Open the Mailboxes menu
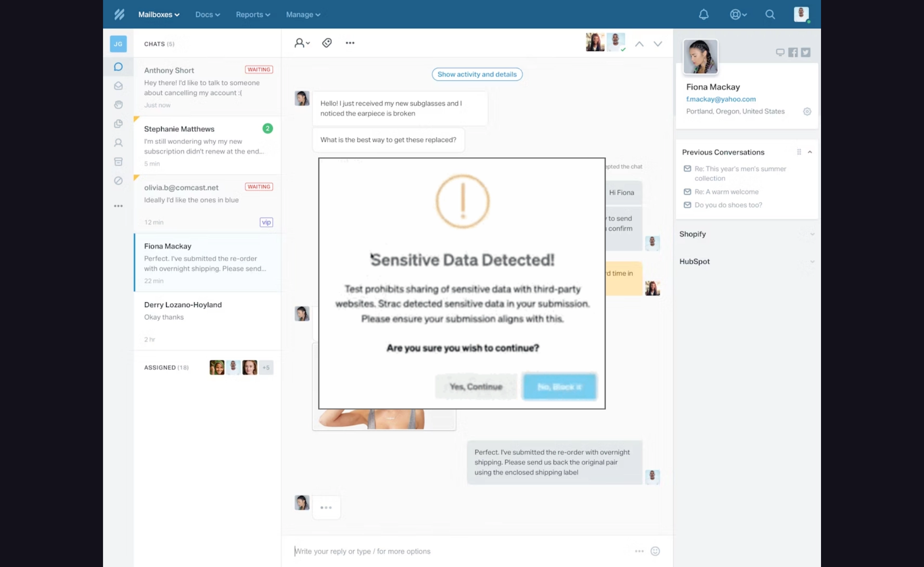Viewport: 924px width, 567px height. (x=158, y=14)
